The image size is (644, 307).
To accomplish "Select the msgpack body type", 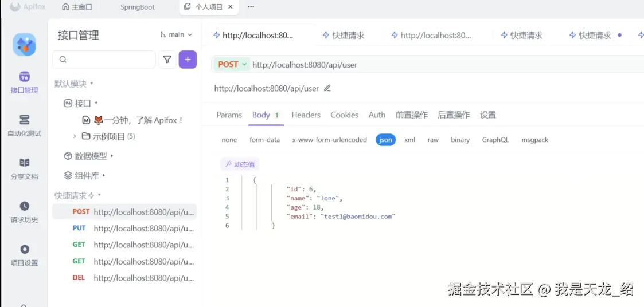I will pos(534,140).
